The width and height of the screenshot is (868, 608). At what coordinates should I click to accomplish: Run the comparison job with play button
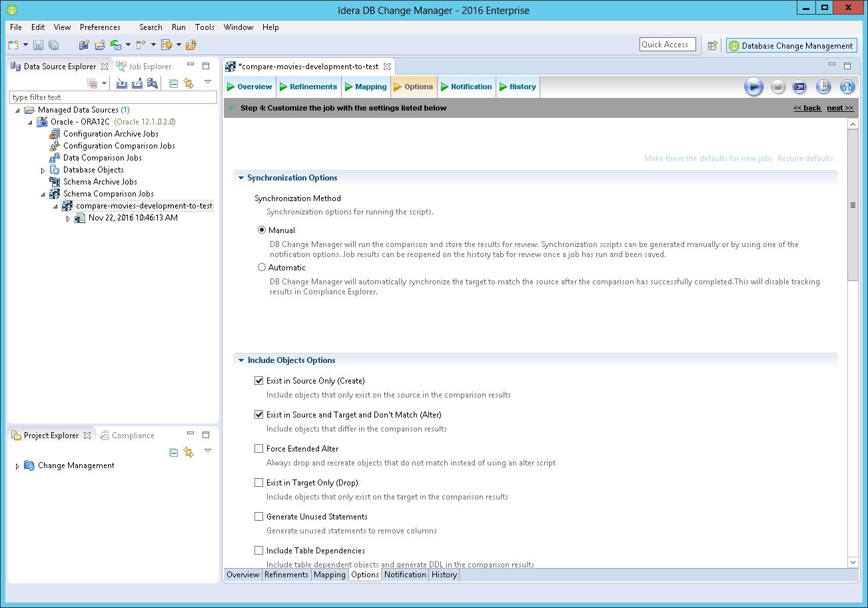coord(753,87)
